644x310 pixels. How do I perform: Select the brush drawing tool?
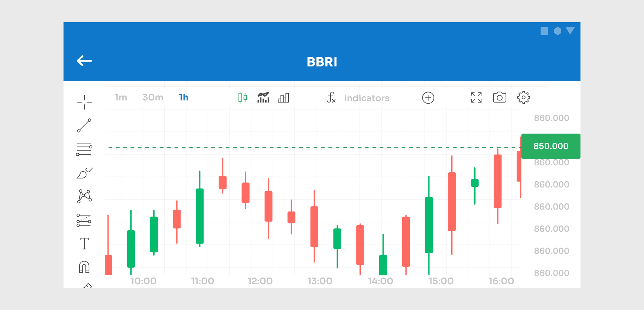(85, 173)
